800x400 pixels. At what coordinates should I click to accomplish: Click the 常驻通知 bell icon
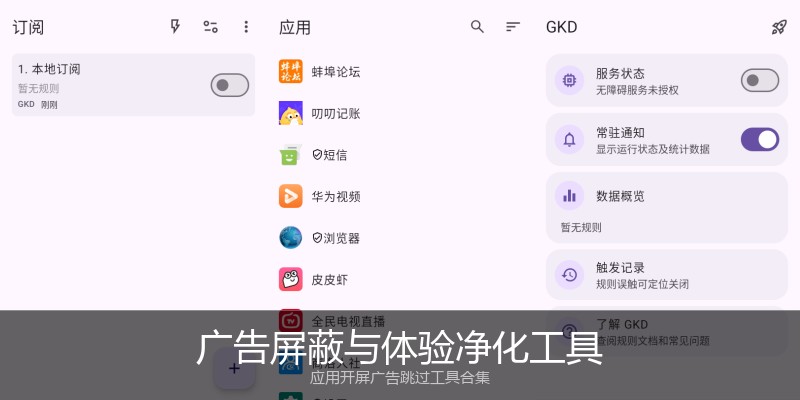[569, 139]
